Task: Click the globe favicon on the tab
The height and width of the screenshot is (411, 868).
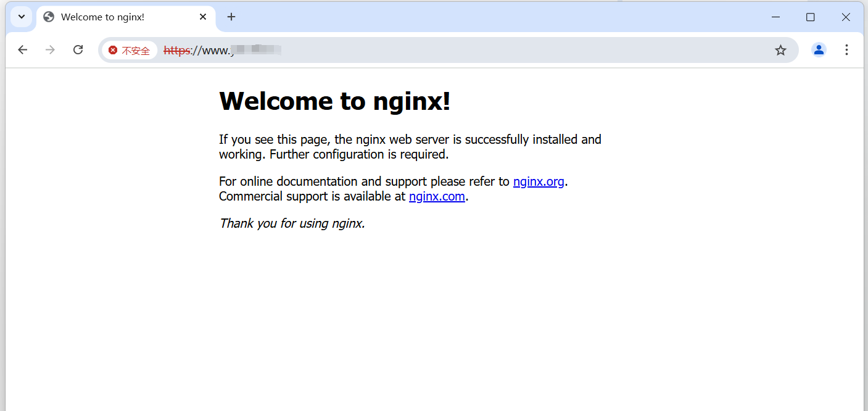Action: coord(49,17)
